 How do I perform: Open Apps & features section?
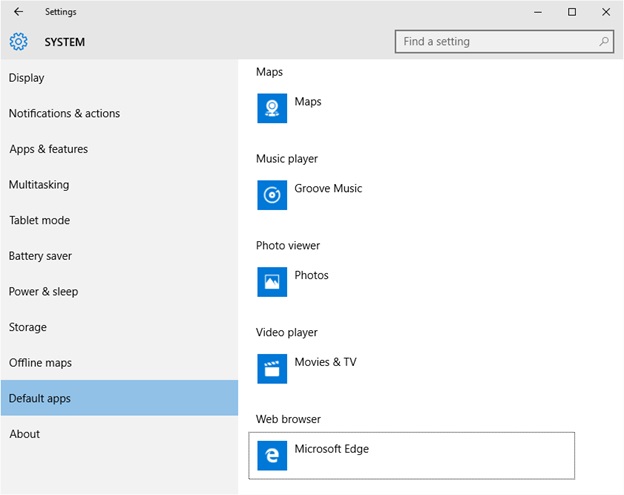pos(48,149)
